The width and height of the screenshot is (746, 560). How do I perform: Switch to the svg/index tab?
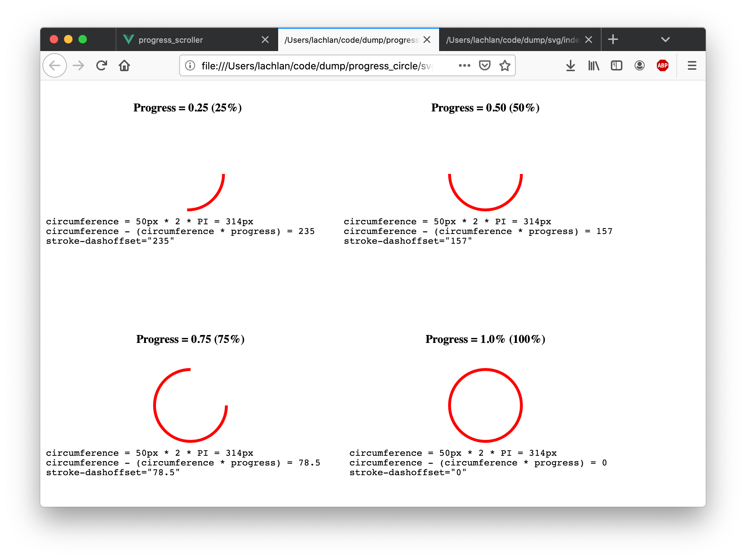pos(512,40)
